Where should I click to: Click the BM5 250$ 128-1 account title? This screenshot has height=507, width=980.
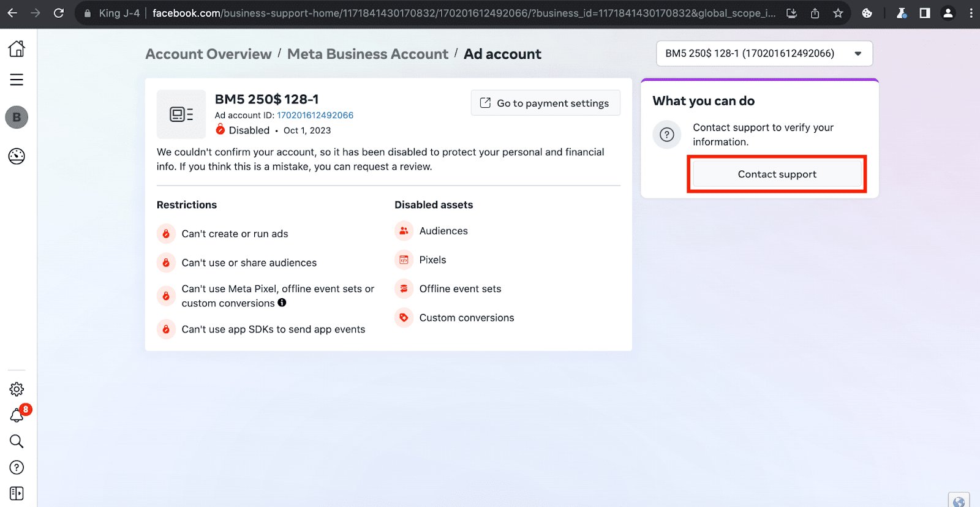266,99
